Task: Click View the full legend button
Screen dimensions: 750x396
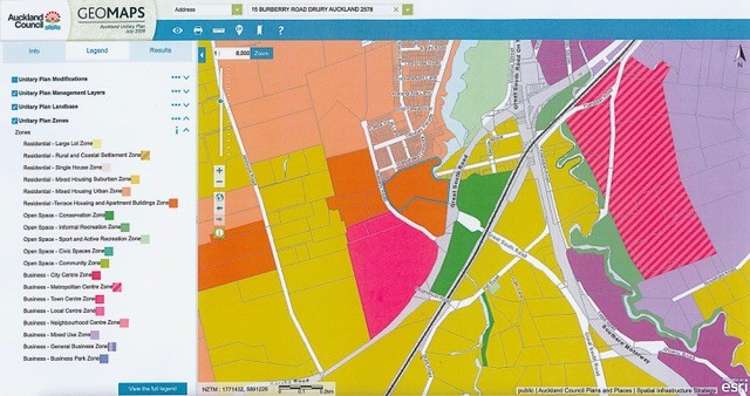Action: click(153, 388)
